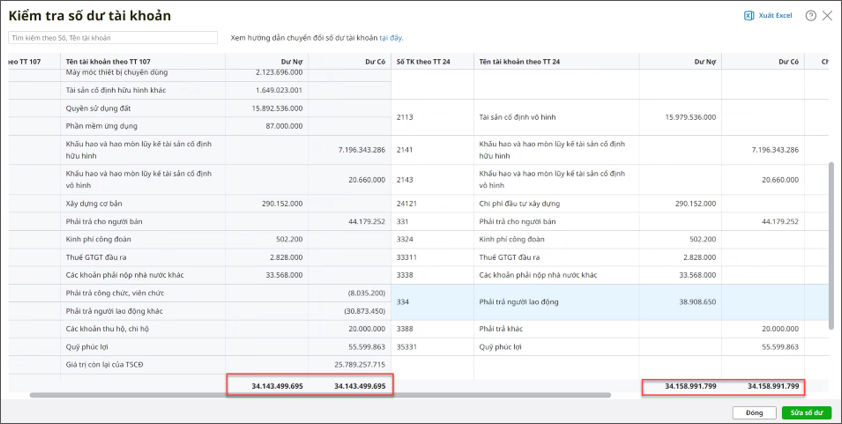Click the green Sửa số dư button
The height and width of the screenshot is (424, 842).
[806, 412]
